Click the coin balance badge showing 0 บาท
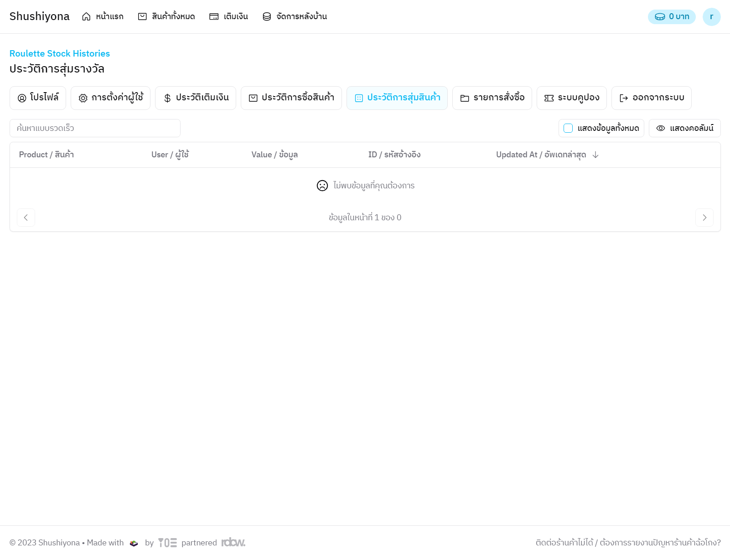This screenshot has height=560, width=730. (671, 17)
